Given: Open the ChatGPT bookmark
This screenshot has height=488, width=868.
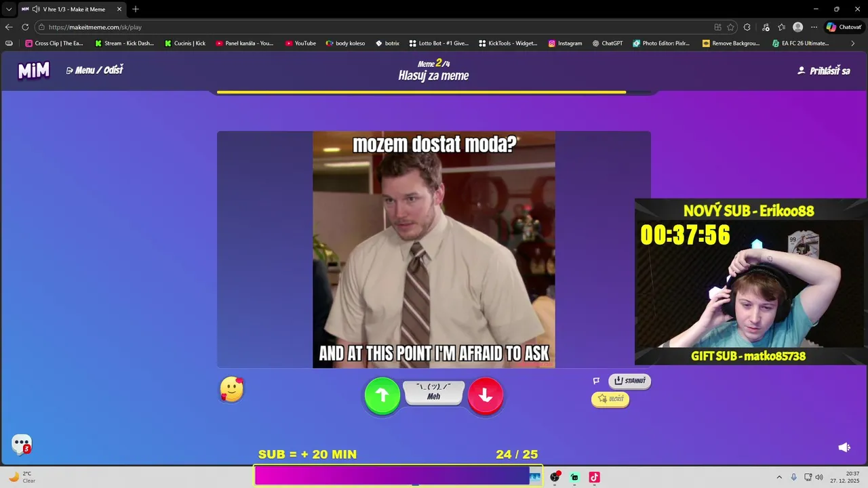Looking at the screenshot, I should pyautogui.click(x=608, y=43).
